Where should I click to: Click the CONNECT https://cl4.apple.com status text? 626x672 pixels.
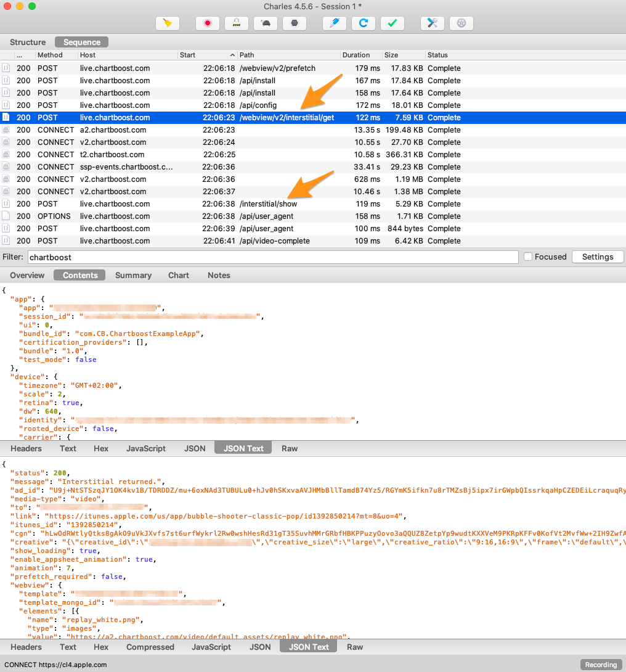point(55,665)
